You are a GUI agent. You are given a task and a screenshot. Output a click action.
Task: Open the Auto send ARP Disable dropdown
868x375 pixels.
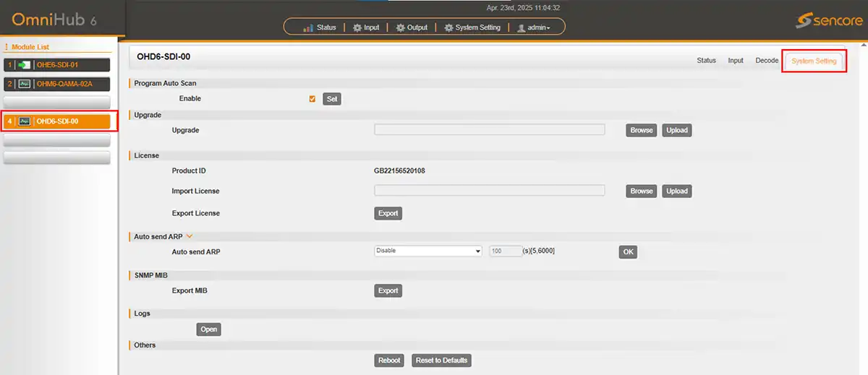pos(428,251)
